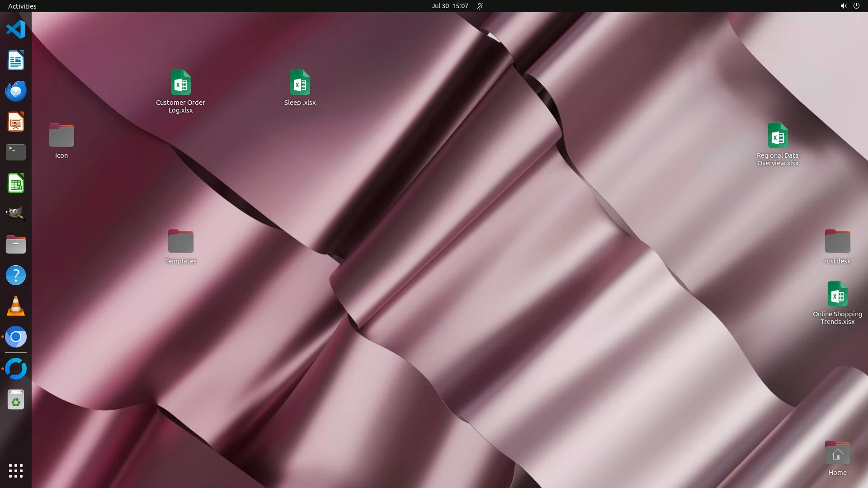Launch LibreOffice Impress from dock
868x488 pixels.
click(16, 122)
